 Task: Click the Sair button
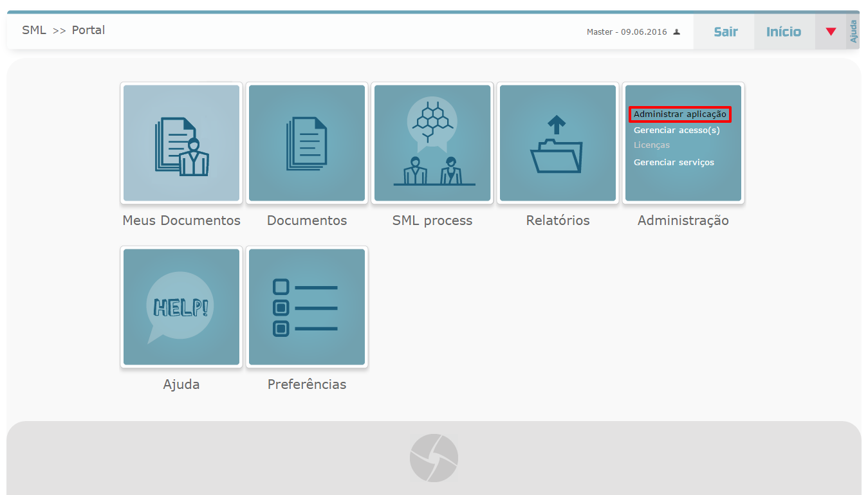[725, 31]
